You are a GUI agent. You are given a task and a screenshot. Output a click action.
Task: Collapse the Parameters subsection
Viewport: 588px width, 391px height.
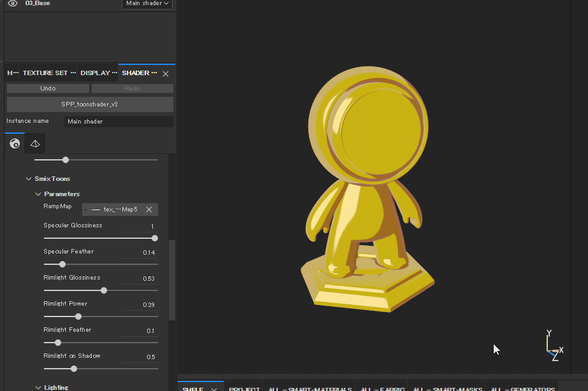[38, 194]
